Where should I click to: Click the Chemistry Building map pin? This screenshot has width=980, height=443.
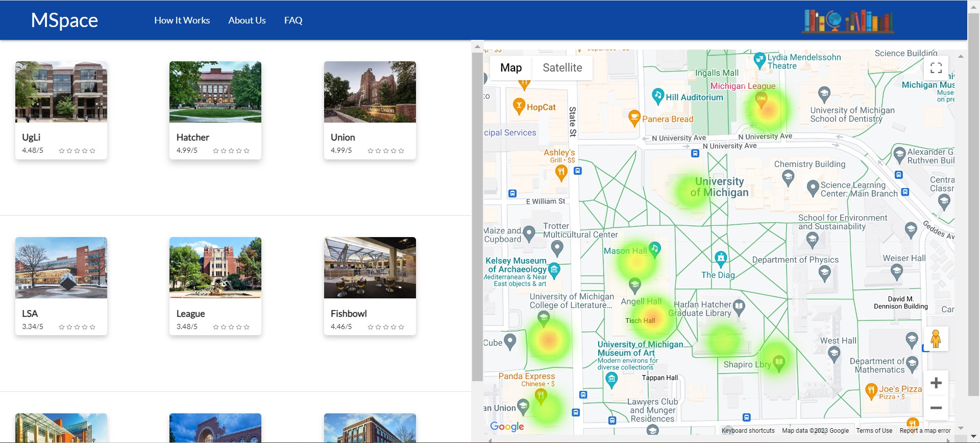788,178
